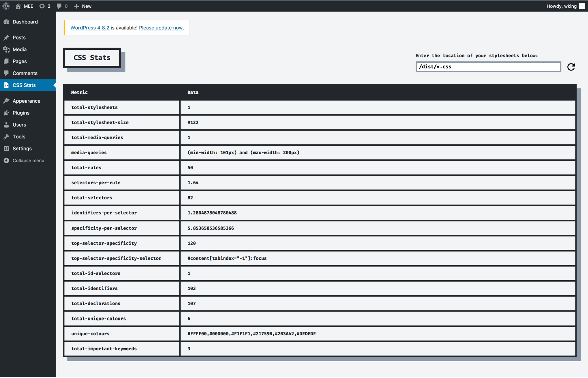Open the MEE site home icon

[18, 6]
